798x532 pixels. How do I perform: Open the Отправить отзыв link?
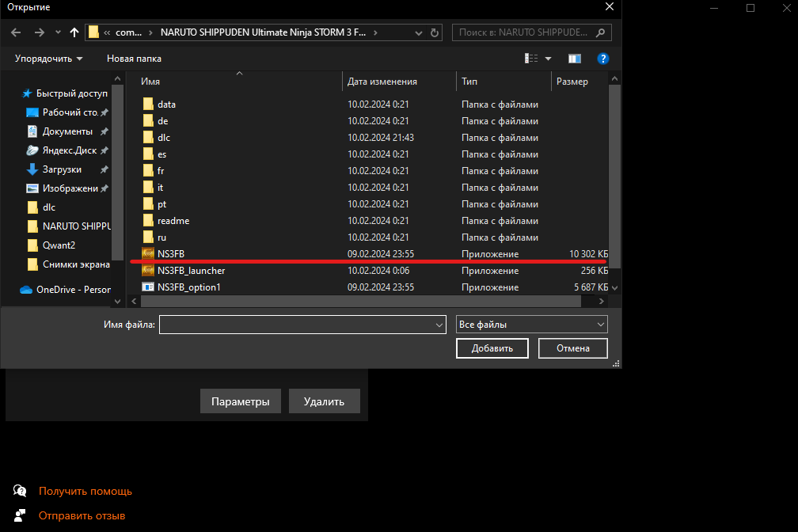pos(82,515)
